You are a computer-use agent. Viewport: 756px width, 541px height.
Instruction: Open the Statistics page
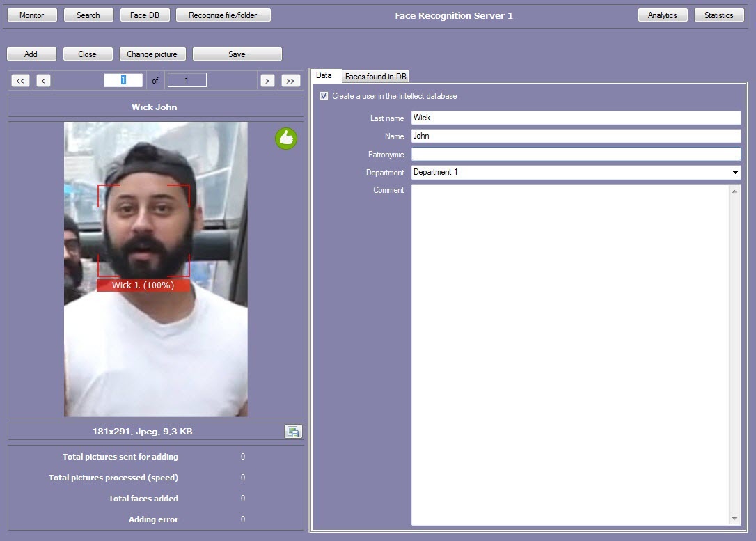(718, 15)
